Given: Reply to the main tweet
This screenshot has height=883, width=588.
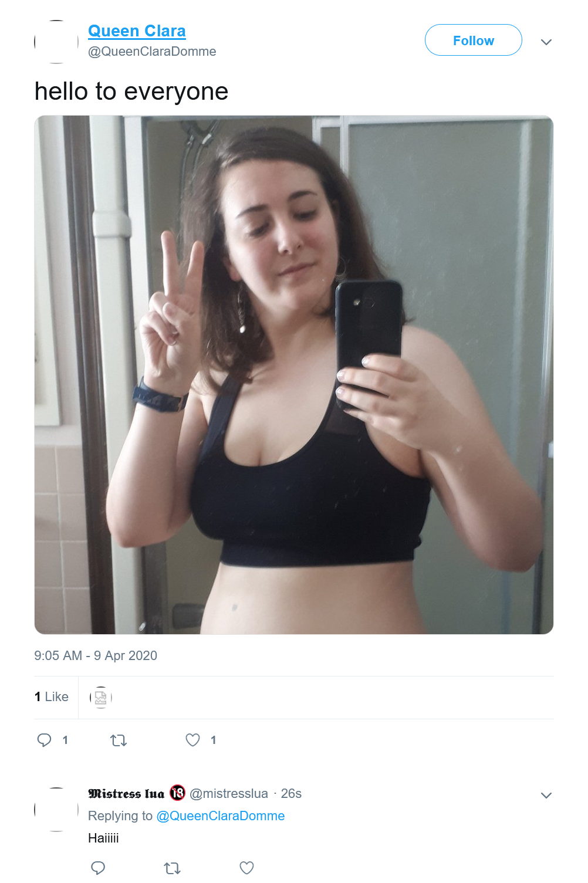Looking at the screenshot, I should pos(45,740).
